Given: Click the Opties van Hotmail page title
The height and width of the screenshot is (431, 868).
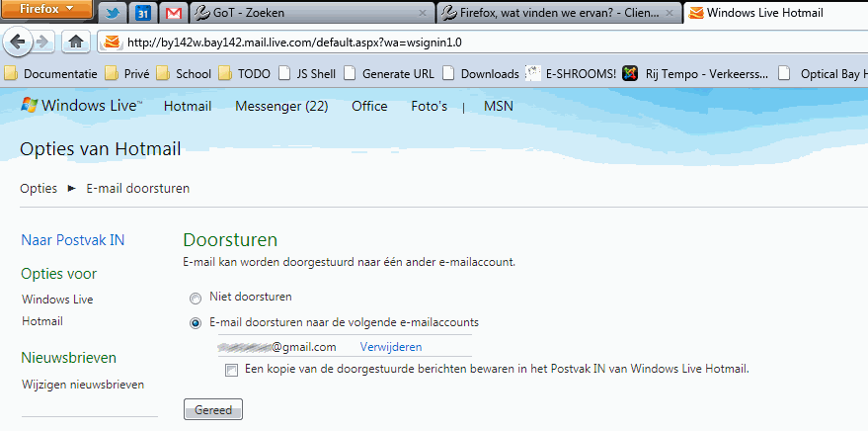Looking at the screenshot, I should pyautogui.click(x=100, y=149).
